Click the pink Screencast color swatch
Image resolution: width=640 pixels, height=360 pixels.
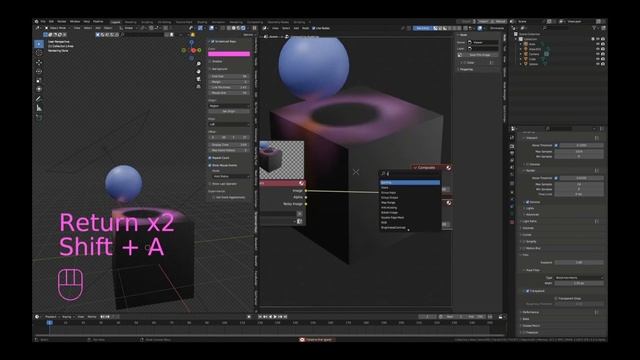(229, 54)
